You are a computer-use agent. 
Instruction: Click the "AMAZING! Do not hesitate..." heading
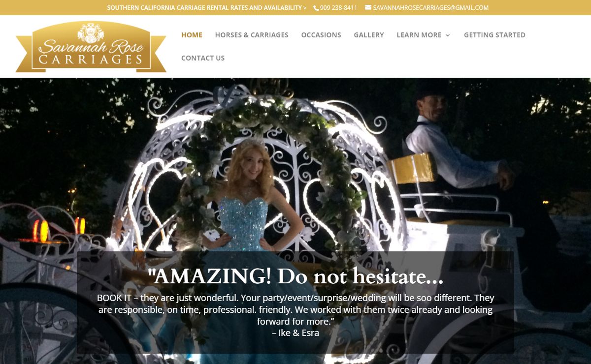tap(295, 277)
